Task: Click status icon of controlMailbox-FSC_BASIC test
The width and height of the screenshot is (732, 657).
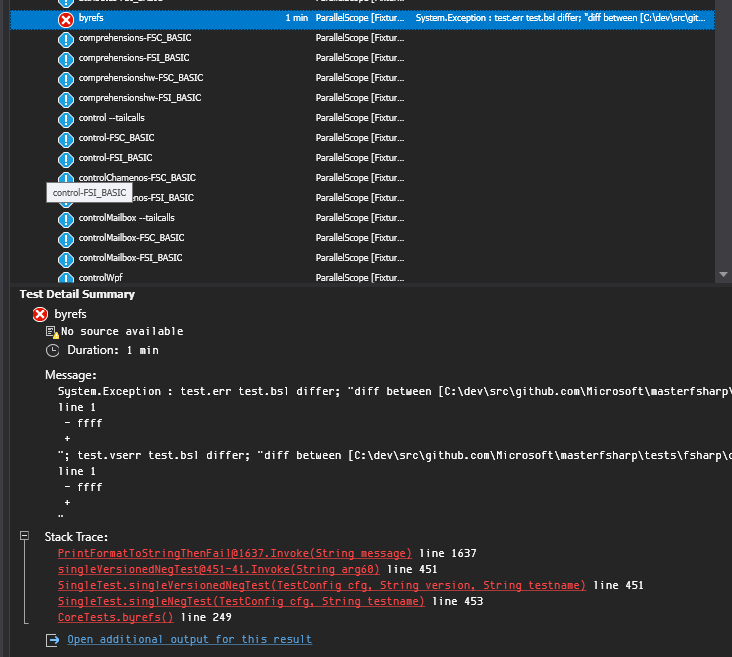Action: coord(66,240)
